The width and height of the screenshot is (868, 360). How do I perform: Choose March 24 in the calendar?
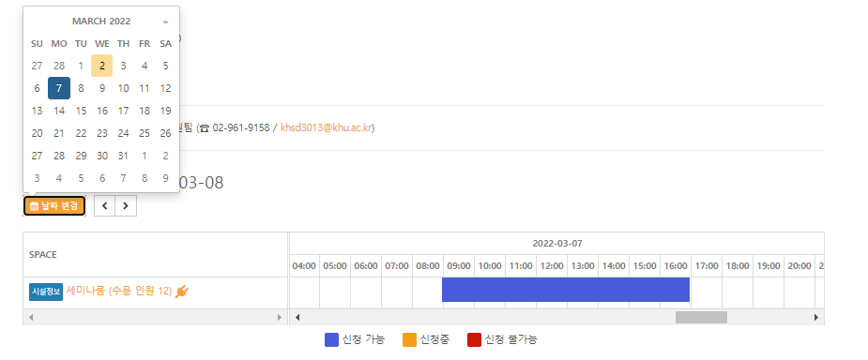124,133
